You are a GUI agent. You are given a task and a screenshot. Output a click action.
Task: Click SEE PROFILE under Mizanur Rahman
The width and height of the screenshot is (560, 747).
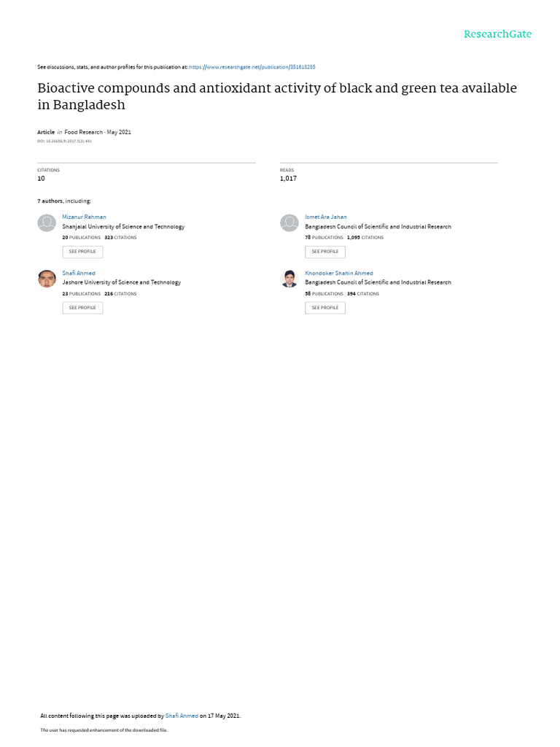click(x=82, y=252)
